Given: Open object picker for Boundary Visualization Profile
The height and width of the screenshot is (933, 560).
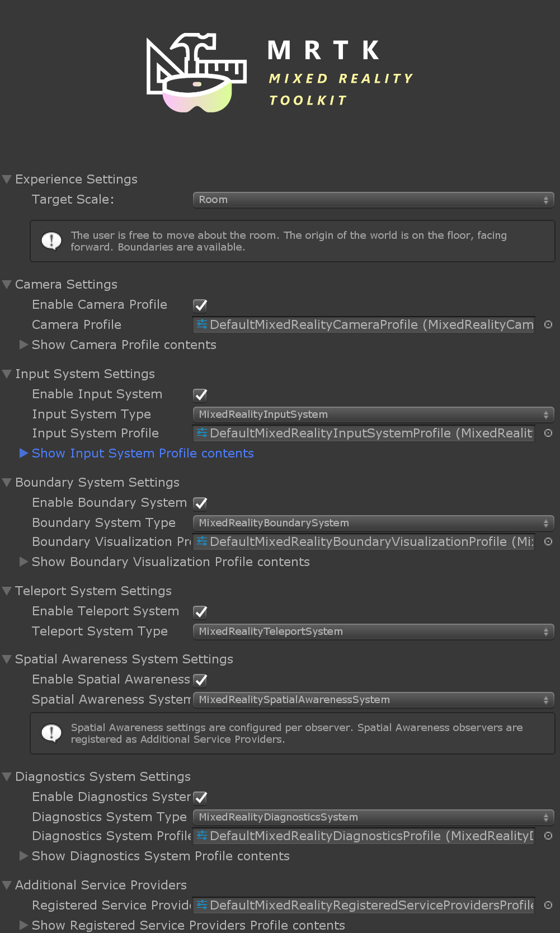Looking at the screenshot, I should click(548, 541).
